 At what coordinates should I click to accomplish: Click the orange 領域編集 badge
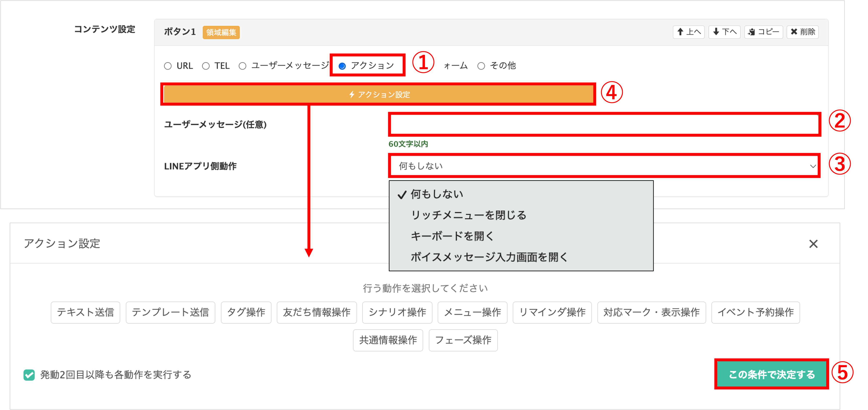pos(221,32)
